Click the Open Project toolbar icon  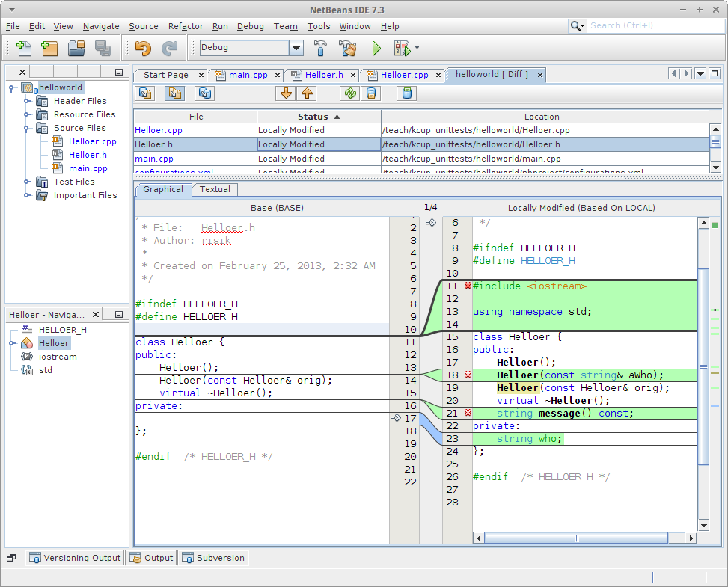pos(76,49)
